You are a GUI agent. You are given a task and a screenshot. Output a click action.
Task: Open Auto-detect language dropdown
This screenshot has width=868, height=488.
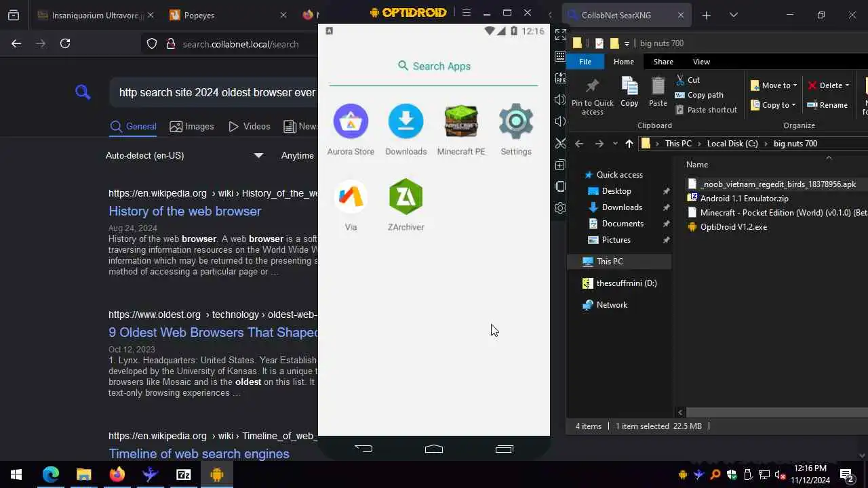[x=184, y=155]
